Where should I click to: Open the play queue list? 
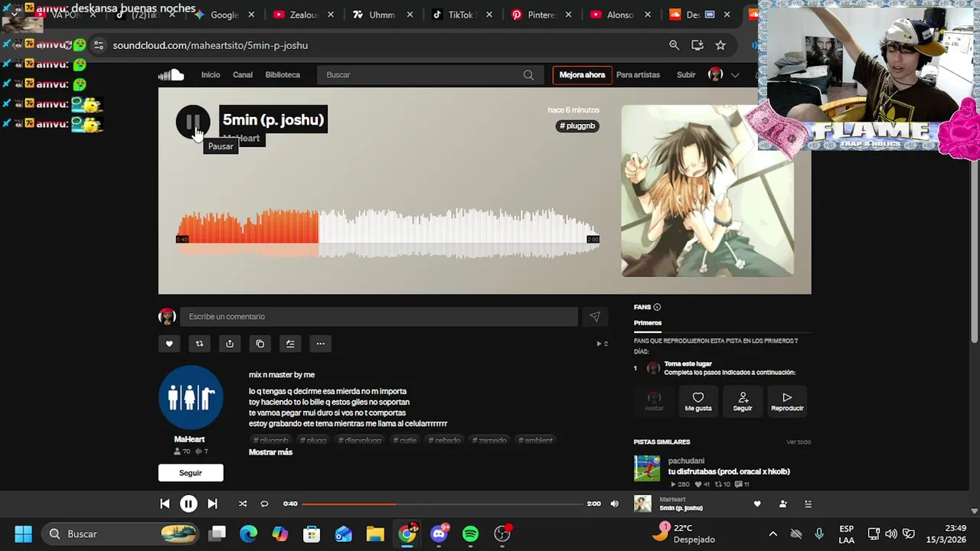pyautogui.click(x=808, y=504)
